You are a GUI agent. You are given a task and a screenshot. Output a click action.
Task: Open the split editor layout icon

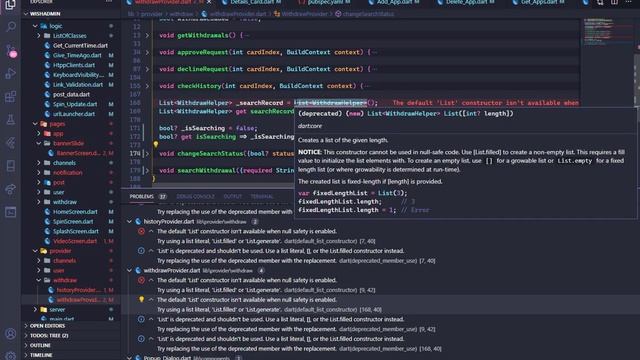614,2
